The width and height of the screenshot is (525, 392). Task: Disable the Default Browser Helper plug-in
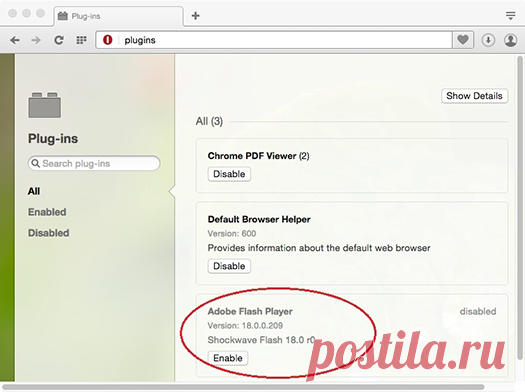229,266
